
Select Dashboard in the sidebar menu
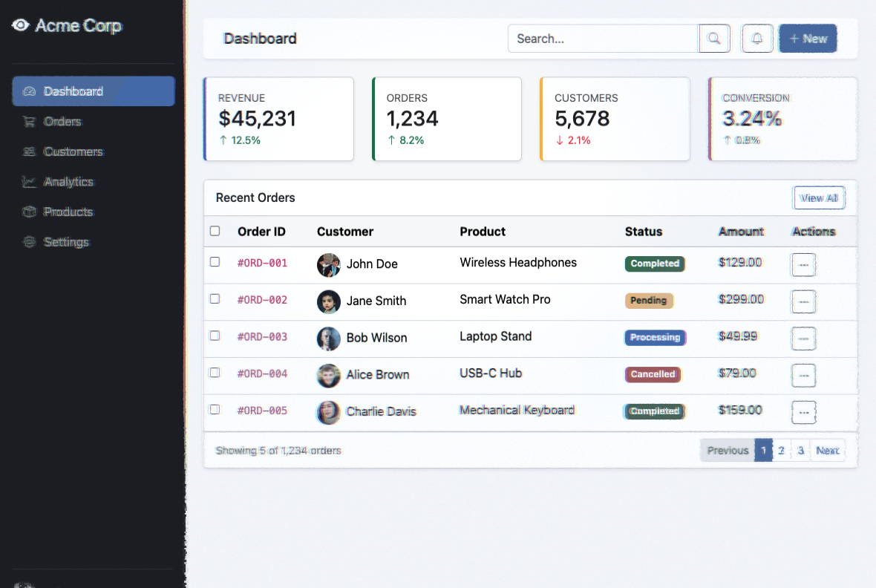coord(94,91)
